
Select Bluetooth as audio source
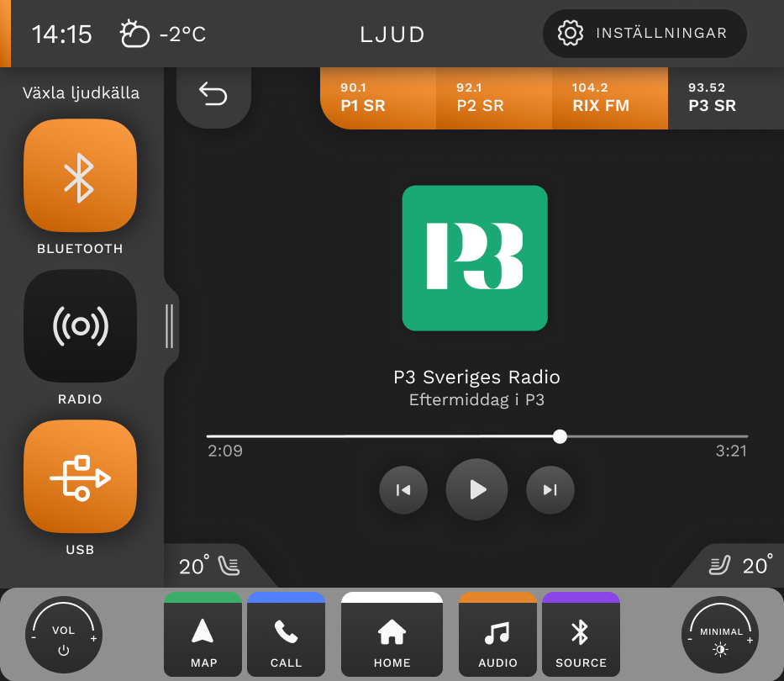coord(80,175)
